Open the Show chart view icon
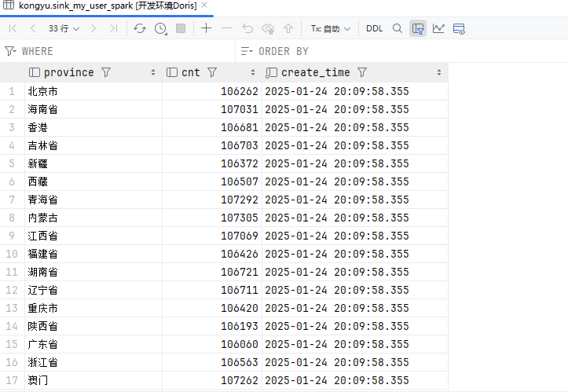 (x=438, y=28)
